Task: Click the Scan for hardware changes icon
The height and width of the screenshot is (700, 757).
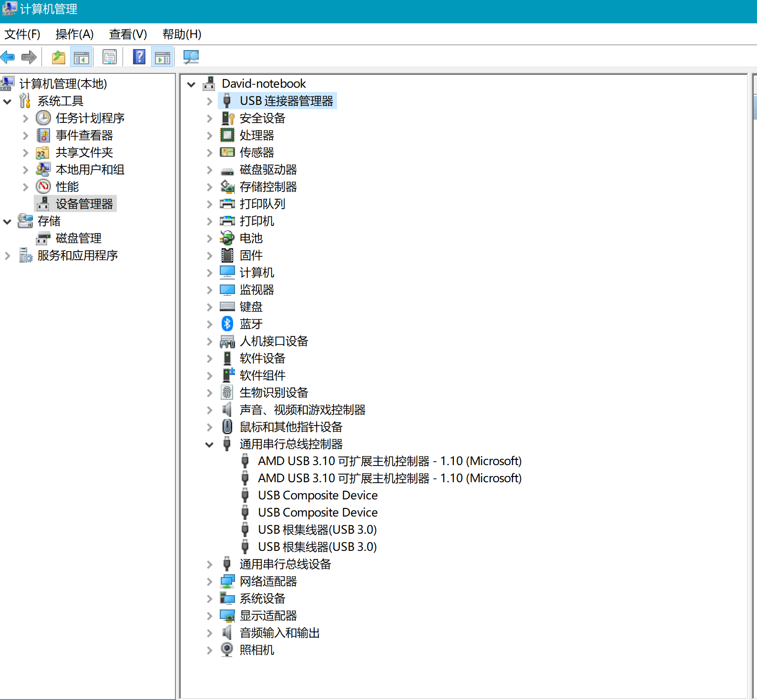Action: pyautogui.click(x=191, y=58)
